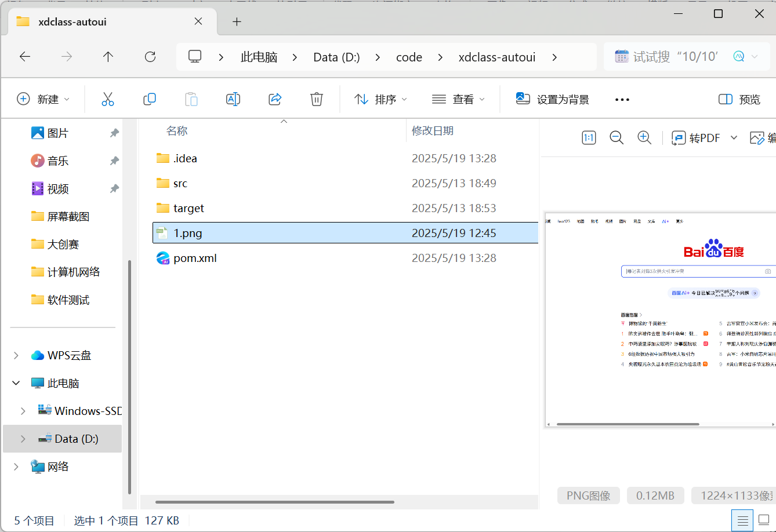Open the 查看 view dropdown
776x532 pixels.
coord(458,100)
